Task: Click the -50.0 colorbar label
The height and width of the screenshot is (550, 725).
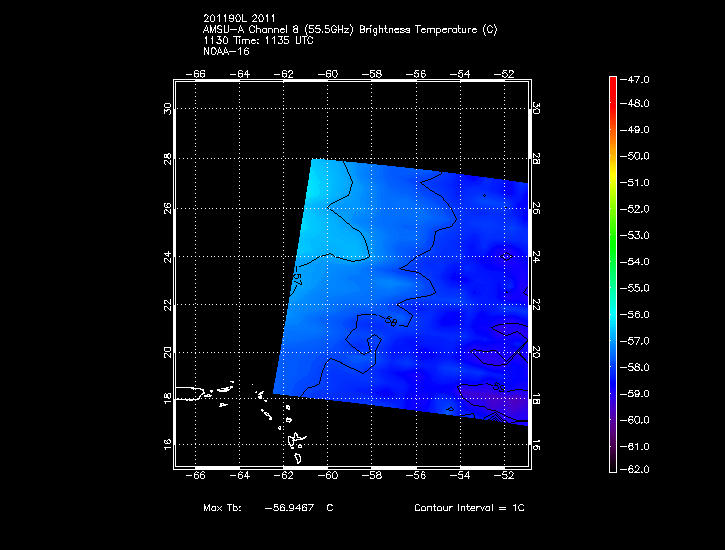Action: 634,156
